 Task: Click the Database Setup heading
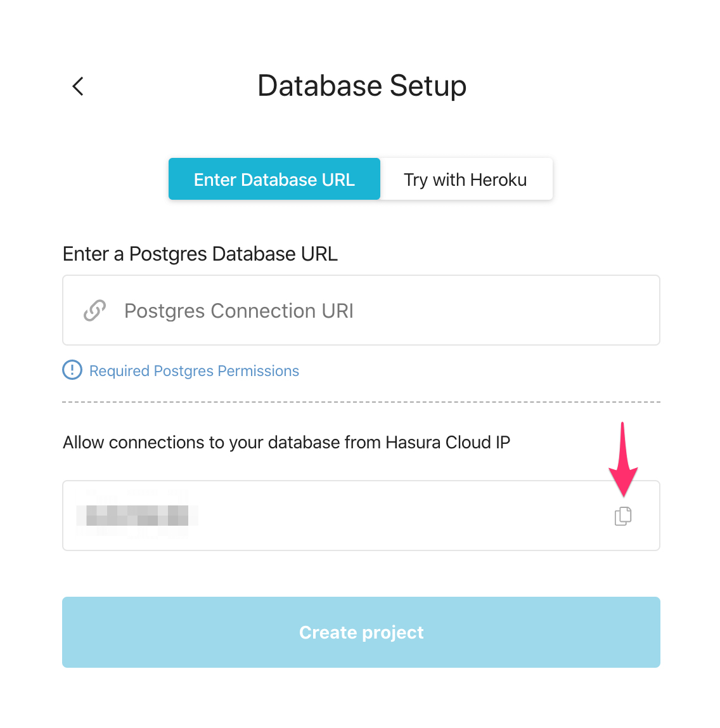point(362,86)
